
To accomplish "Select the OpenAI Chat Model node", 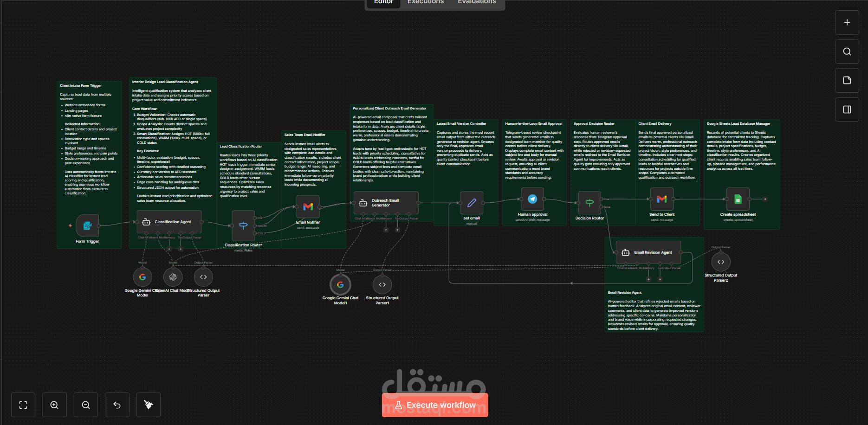I will (173, 277).
